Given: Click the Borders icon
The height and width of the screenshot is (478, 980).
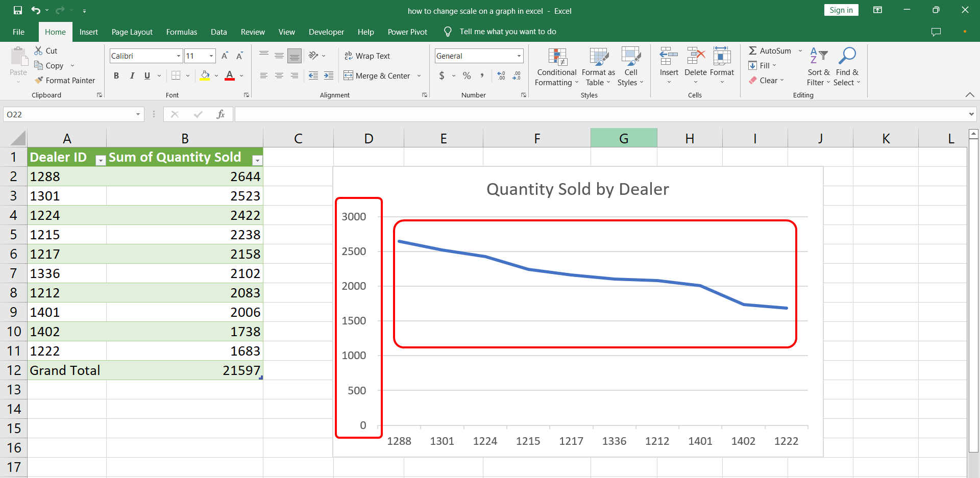Looking at the screenshot, I should pyautogui.click(x=176, y=76).
